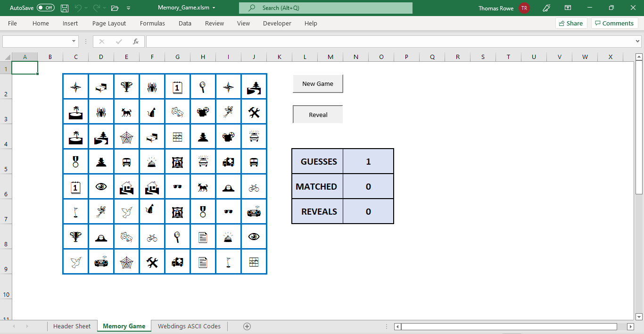Select the service bell card in F5
This screenshot has height=334, width=644.
point(152,162)
